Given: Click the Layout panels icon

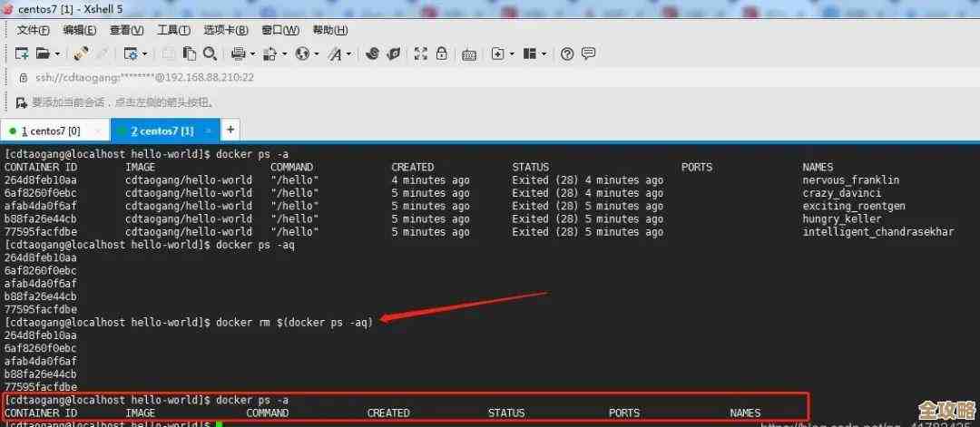Looking at the screenshot, I should click(x=530, y=53).
